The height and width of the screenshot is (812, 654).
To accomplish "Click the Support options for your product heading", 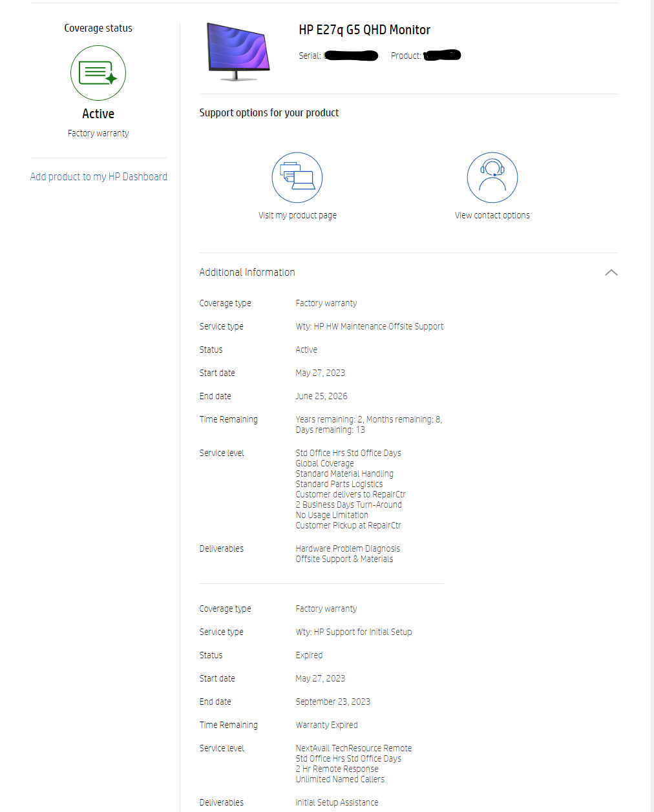I will coord(269,112).
